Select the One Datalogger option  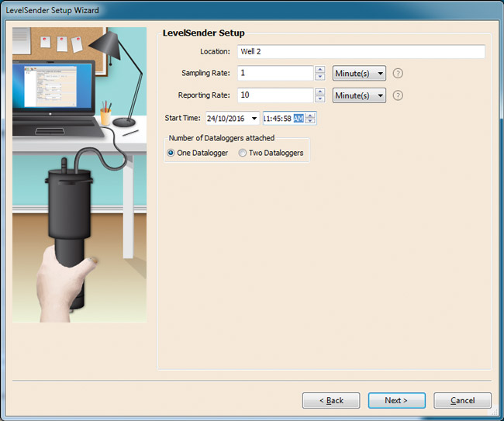click(171, 153)
